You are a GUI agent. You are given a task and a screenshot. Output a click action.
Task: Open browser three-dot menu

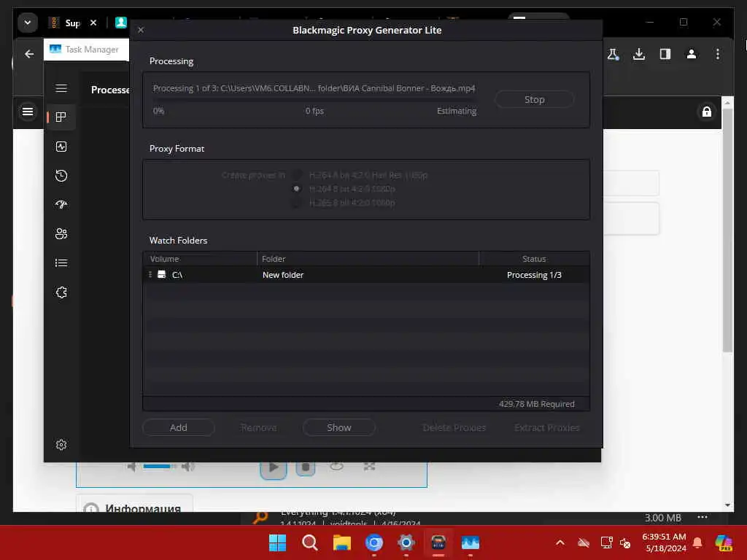click(x=718, y=54)
